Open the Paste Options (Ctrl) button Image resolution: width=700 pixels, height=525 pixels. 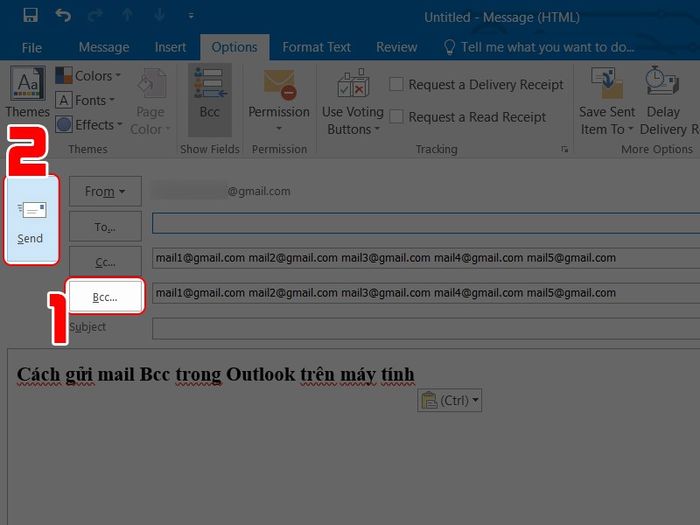(450, 400)
